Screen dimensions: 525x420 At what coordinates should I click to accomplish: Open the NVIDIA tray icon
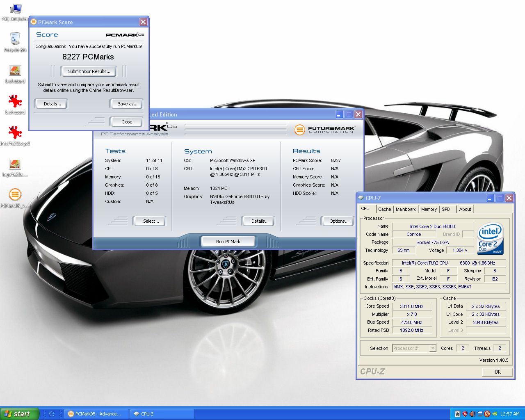(x=495, y=414)
